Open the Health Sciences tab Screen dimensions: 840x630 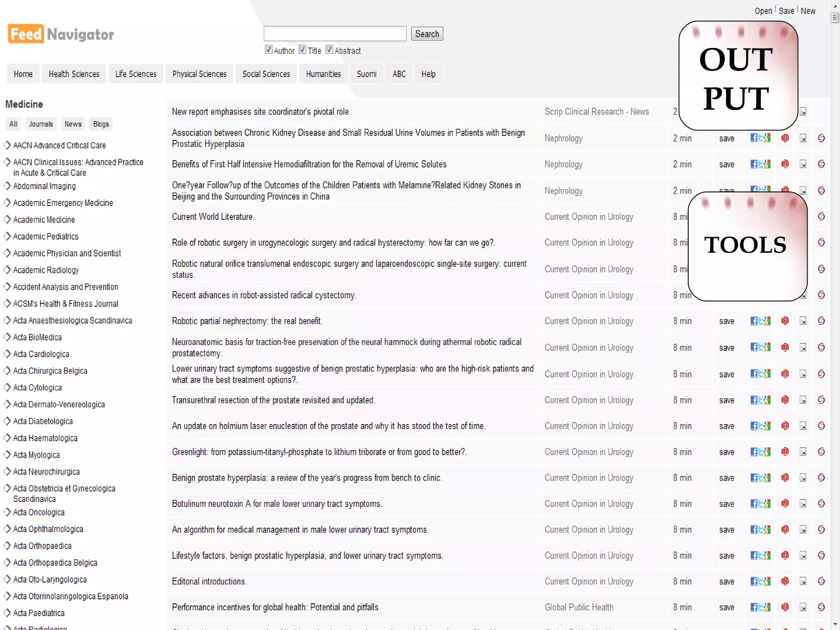(74, 74)
